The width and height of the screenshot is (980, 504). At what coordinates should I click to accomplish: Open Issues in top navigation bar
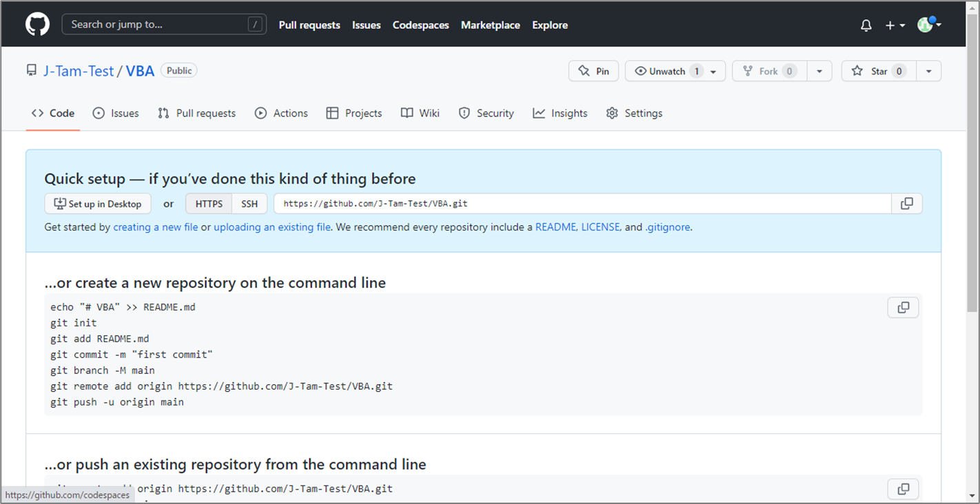coord(366,25)
